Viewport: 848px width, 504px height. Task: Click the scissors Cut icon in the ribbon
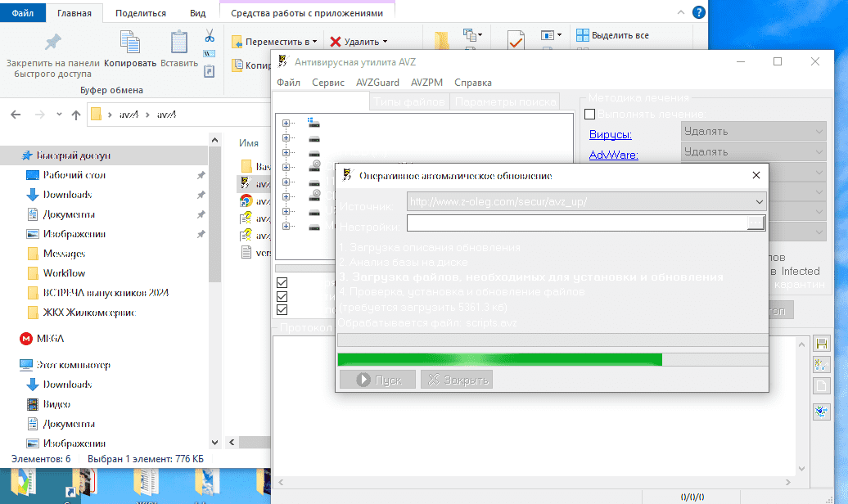210,35
